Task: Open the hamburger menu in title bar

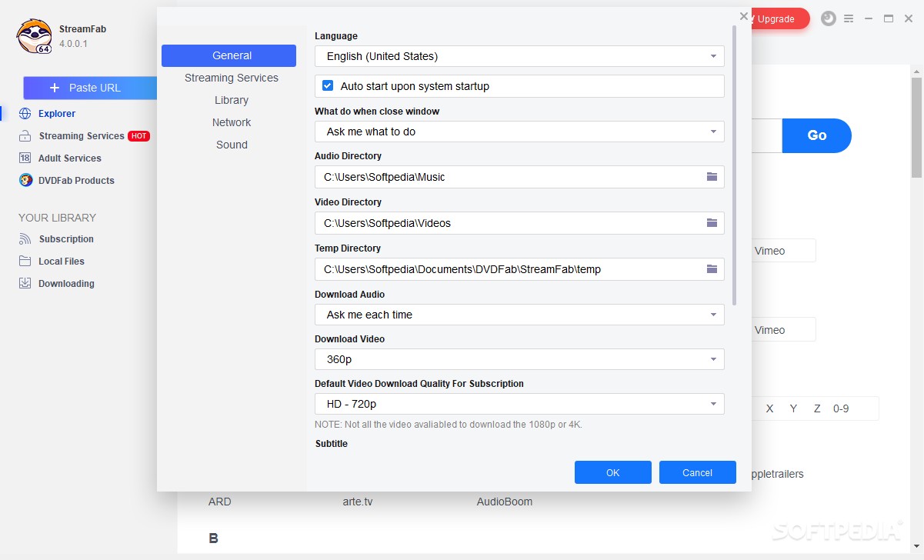Action: pos(849,18)
